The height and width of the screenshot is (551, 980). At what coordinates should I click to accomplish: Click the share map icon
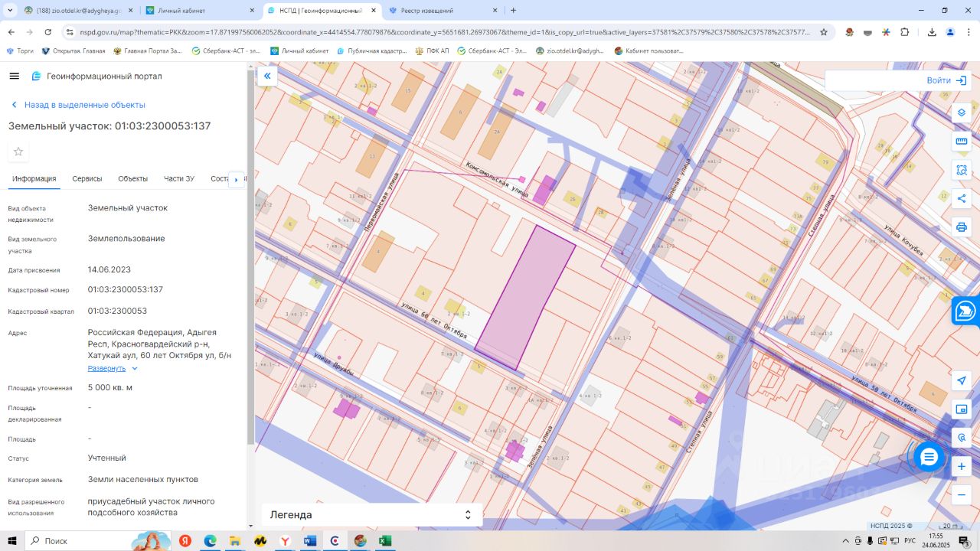pos(962,199)
